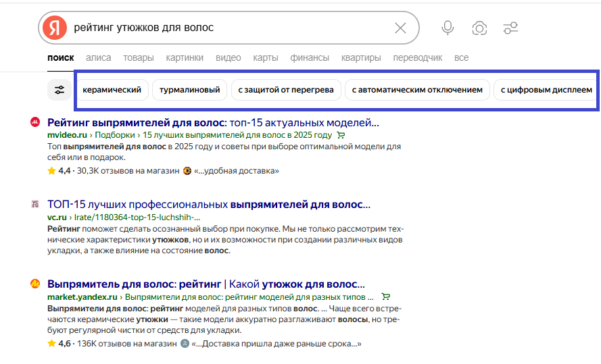Switch to the «картинки» tab

pyautogui.click(x=185, y=58)
